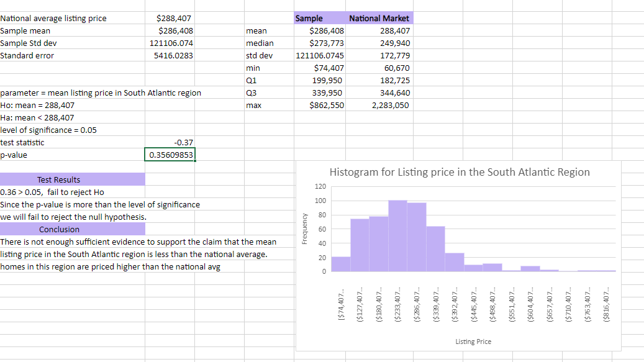Click the ($127,407... axis label
Screen dimensions: 644x362
click(360, 304)
